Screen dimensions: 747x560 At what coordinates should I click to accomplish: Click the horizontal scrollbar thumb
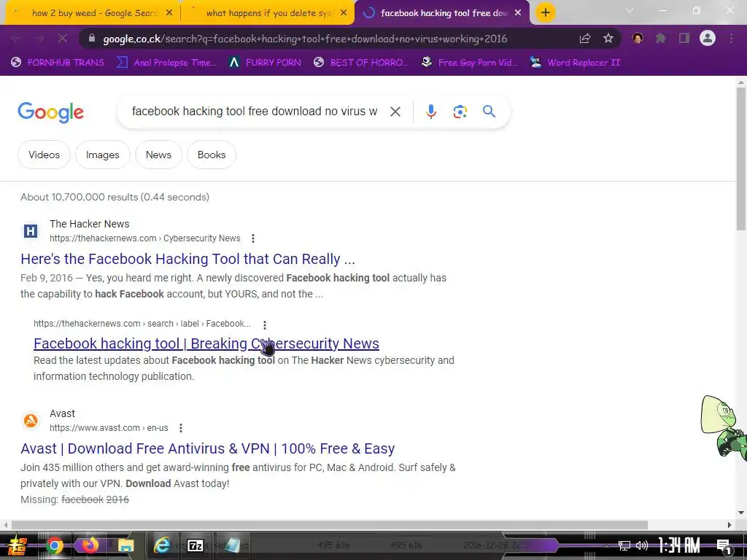click(x=329, y=525)
